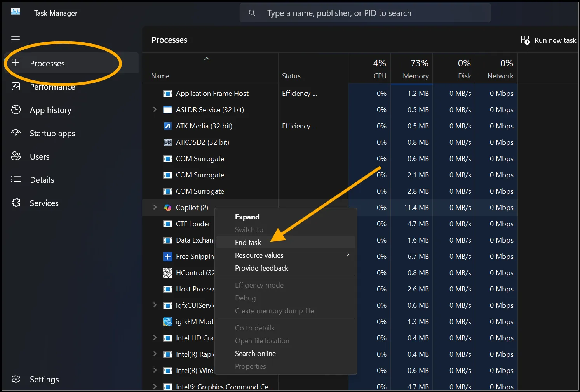
Task: Choose End task from context menu
Action: pyautogui.click(x=247, y=242)
